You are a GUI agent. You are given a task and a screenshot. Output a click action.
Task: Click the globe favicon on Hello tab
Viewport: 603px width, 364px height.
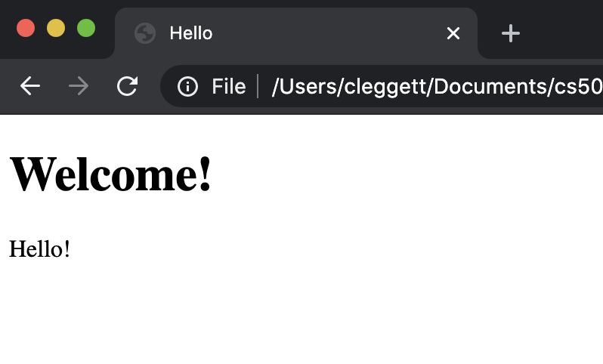144,33
